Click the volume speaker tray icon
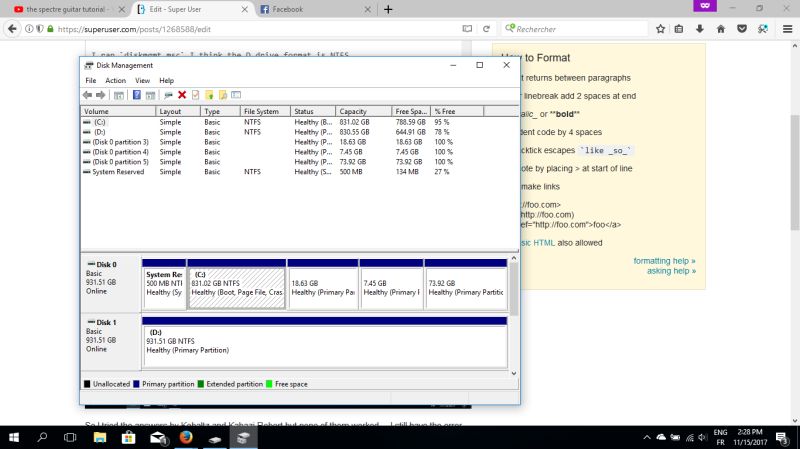 point(703,437)
